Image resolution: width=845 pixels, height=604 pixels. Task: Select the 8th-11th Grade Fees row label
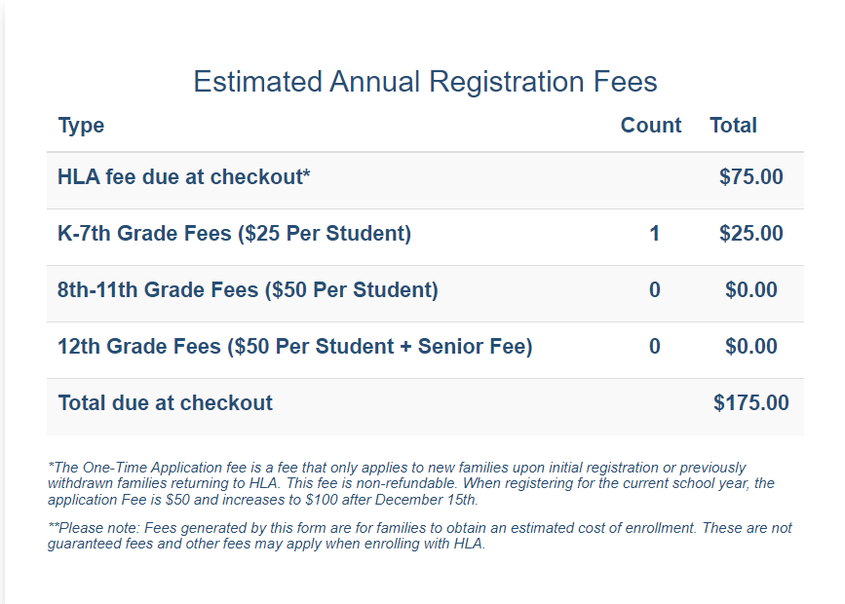click(248, 291)
